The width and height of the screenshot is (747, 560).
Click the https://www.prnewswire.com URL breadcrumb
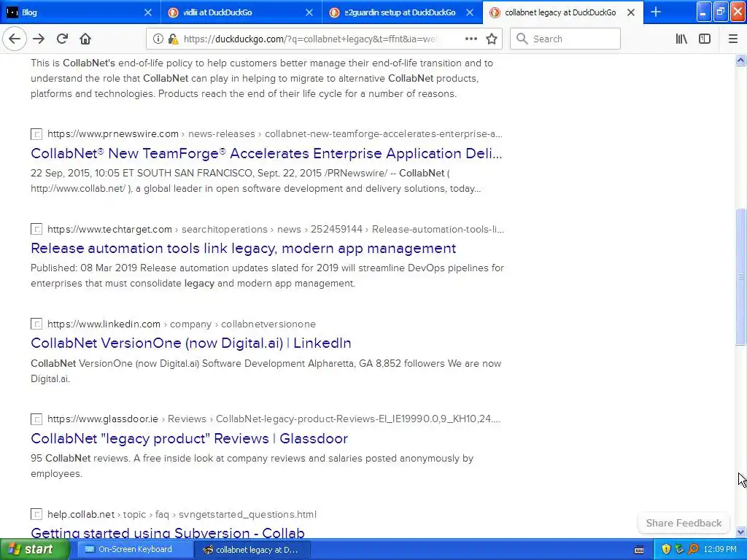pyautogui.click(x=113, y=134)
